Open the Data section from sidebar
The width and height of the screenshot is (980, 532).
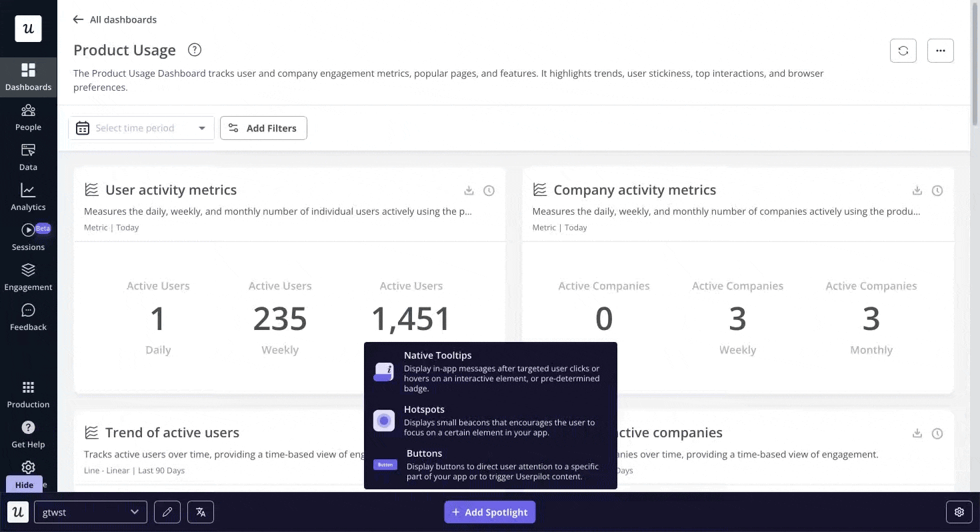coord(28,157)
